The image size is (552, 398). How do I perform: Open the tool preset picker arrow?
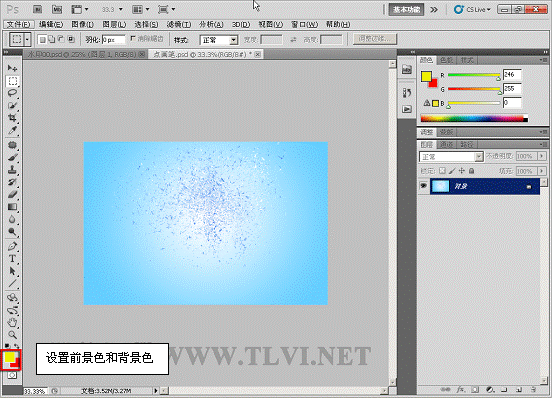point(27,39)
